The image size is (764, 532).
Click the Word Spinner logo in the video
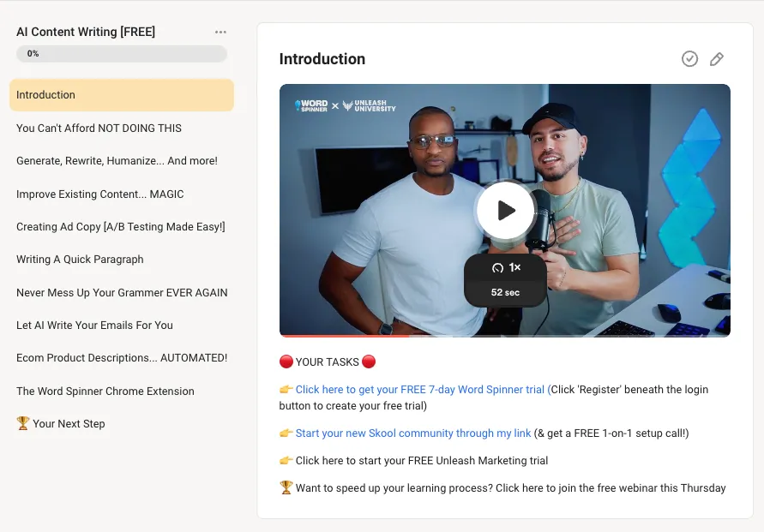[x=311, y=105]
